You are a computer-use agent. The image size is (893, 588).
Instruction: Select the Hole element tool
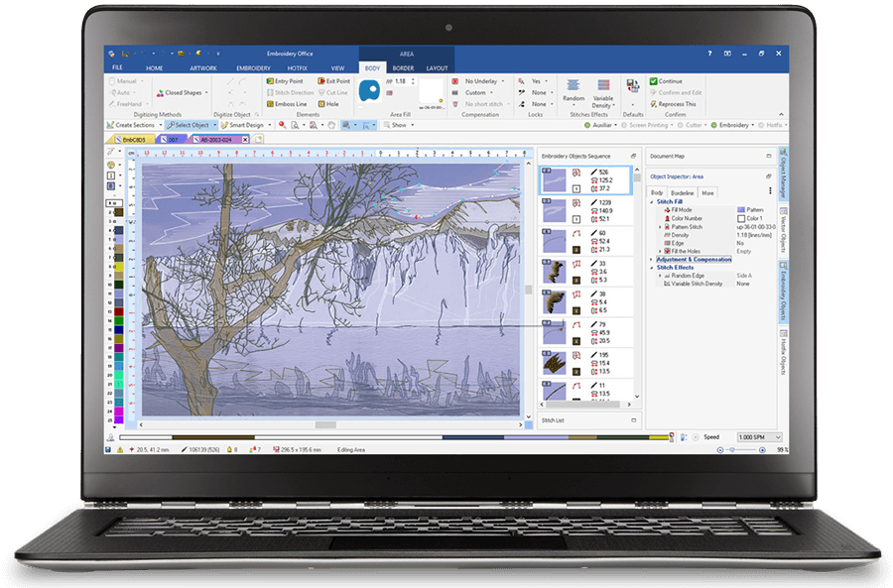tap(321, 104)
